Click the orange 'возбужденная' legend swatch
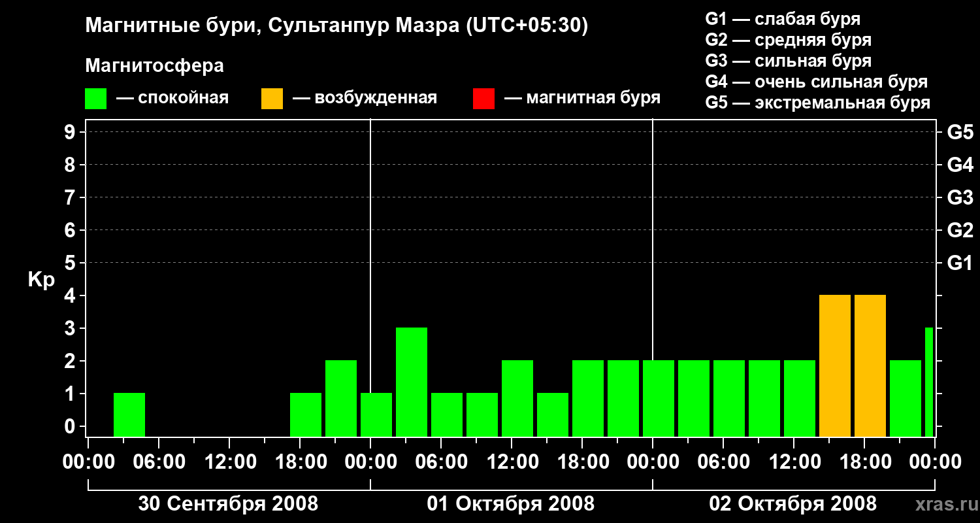The width and height of the screenshot is (980, 523). click(x=272, y=99)
